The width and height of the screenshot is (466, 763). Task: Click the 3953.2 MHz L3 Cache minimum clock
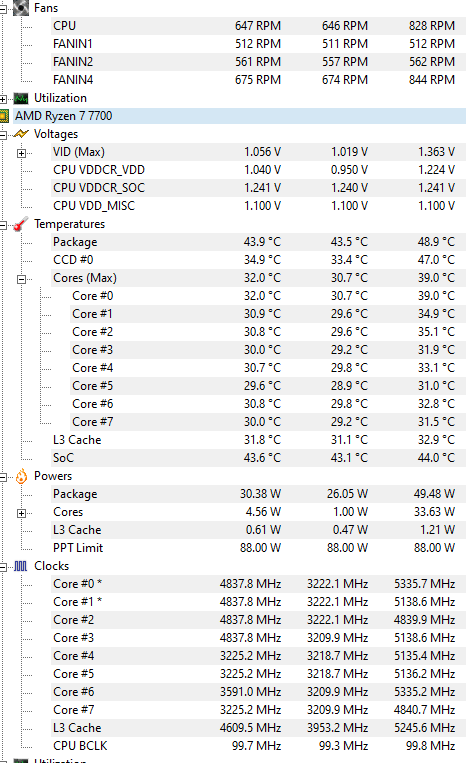tap(338, 728)
